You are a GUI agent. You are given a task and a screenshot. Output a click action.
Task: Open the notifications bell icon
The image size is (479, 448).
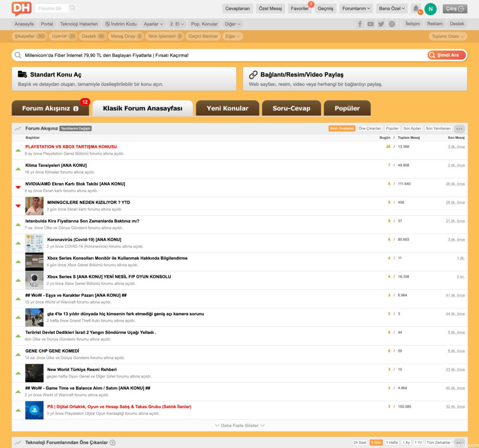tap(416, 8)
